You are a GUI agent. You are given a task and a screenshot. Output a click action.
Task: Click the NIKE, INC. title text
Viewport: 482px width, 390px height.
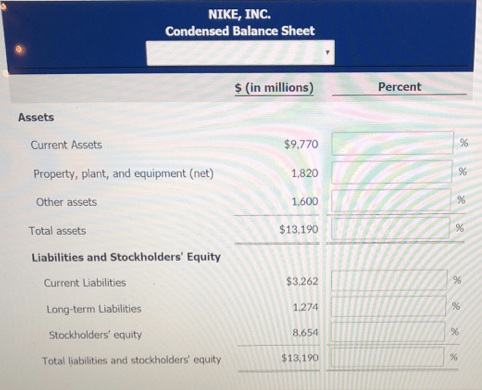pos(240,14)
